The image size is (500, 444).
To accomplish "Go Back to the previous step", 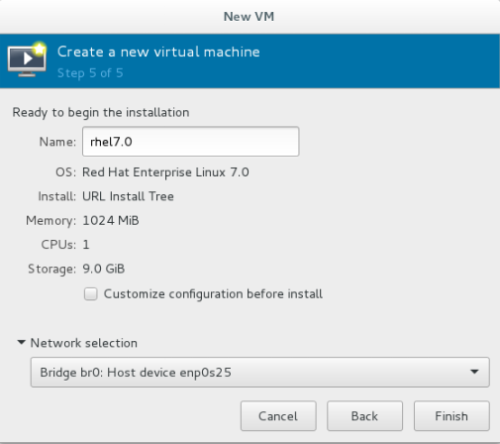I will [x=365, y=416].
